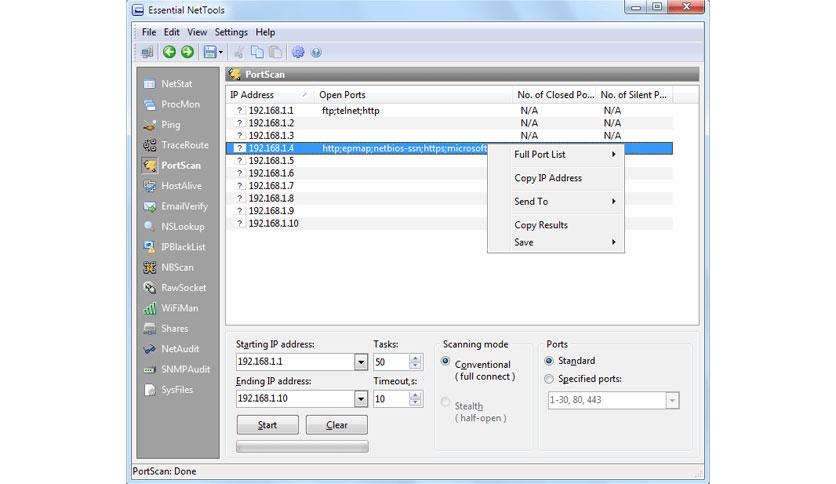This screenshot has width=836, height=484.
Task: Focus the Tasks value field
Action: pyautogui.click(x=391, y=362)
